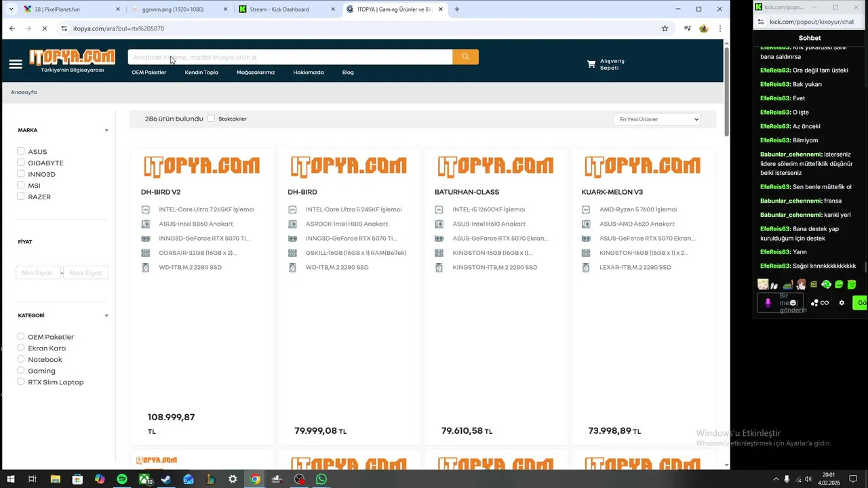Select RTX Slim Laptop category radio
Image resolution: width=868 pixels, height=488 pixels.
21,382
